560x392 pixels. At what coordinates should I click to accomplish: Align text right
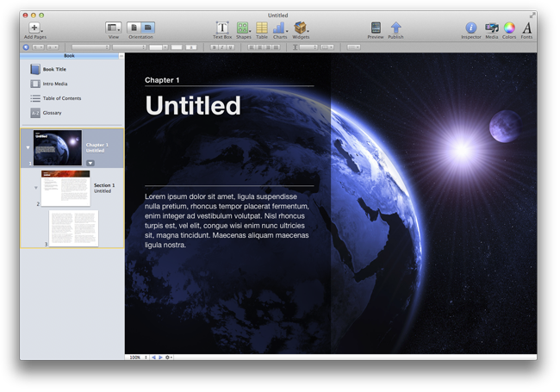click(x=268, y=47)
